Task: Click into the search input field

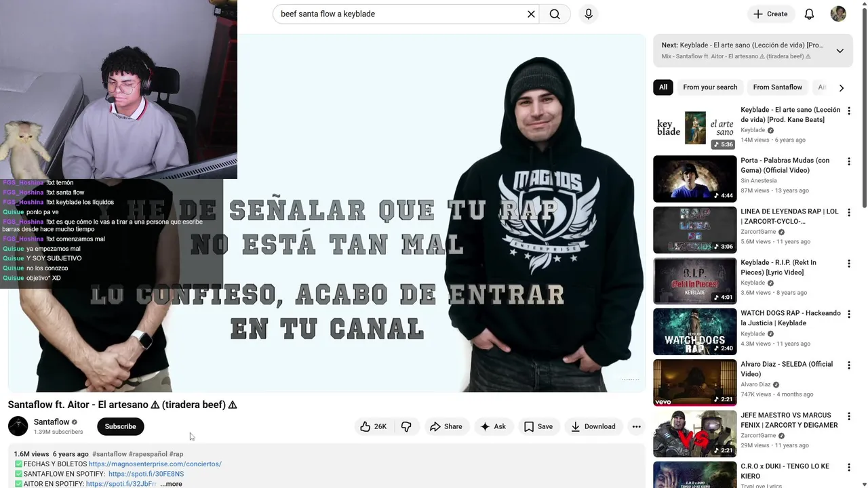Action: [400, 14]
